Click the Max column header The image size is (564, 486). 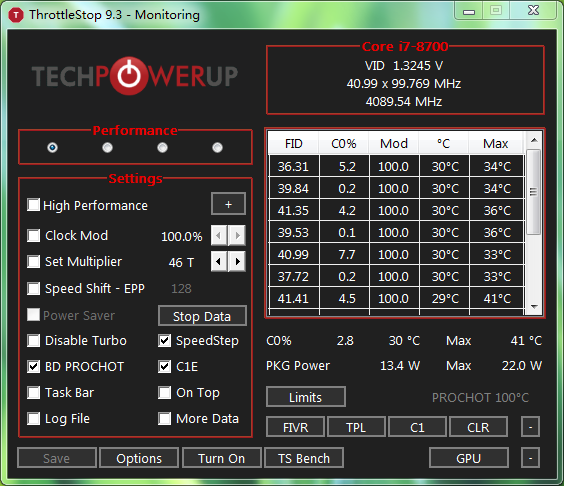pyautogui.click(x=496, y=144)
